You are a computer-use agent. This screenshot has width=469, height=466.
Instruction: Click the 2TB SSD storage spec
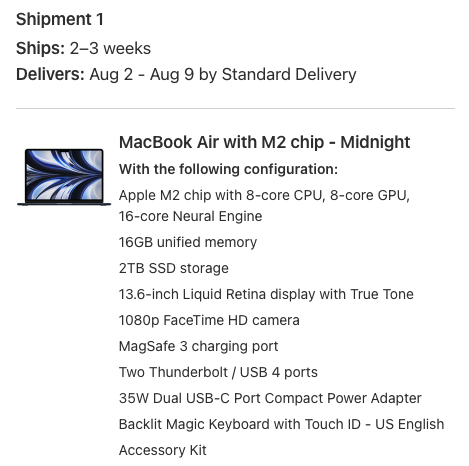(x=174, y=268)
